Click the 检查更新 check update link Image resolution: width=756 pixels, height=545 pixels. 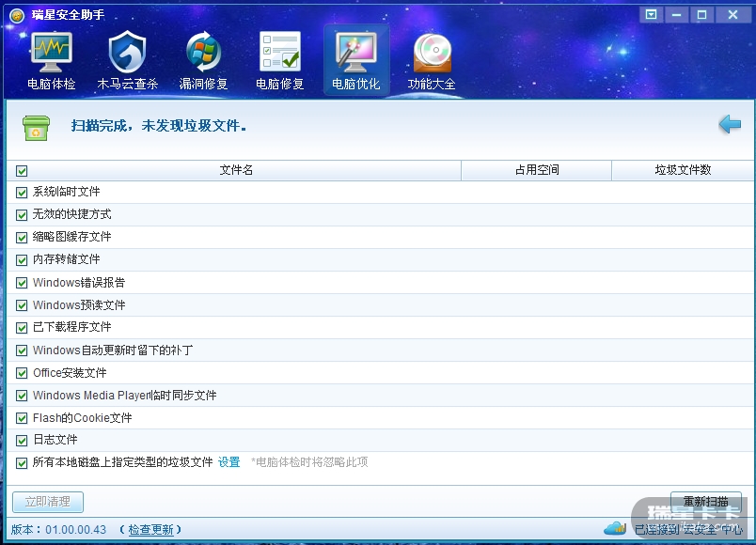tap(150, 530)
